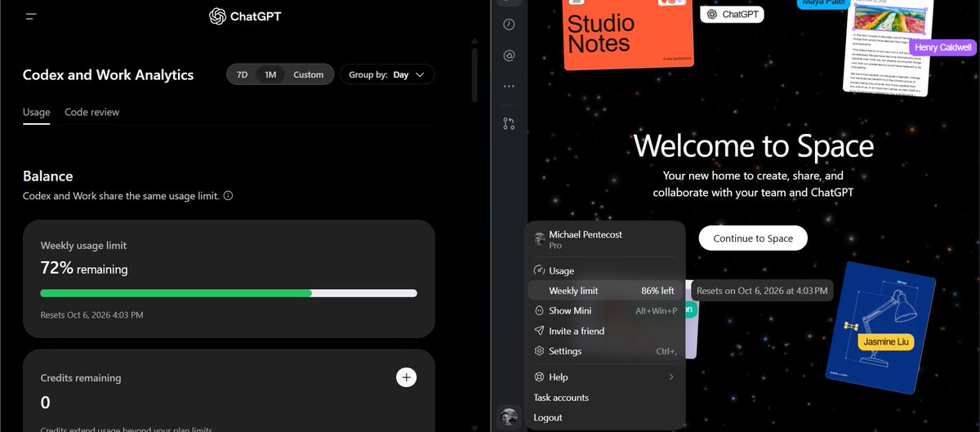Click the ChatGPT label chip in Space
The image size is (980, 432).
point(733,14)
